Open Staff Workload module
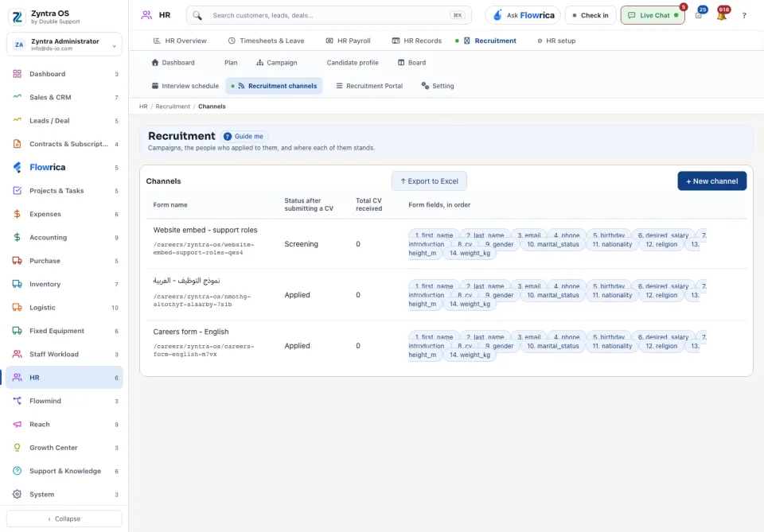Image resolution: width=764 pixels, height=532 pixels. [64, 355]
